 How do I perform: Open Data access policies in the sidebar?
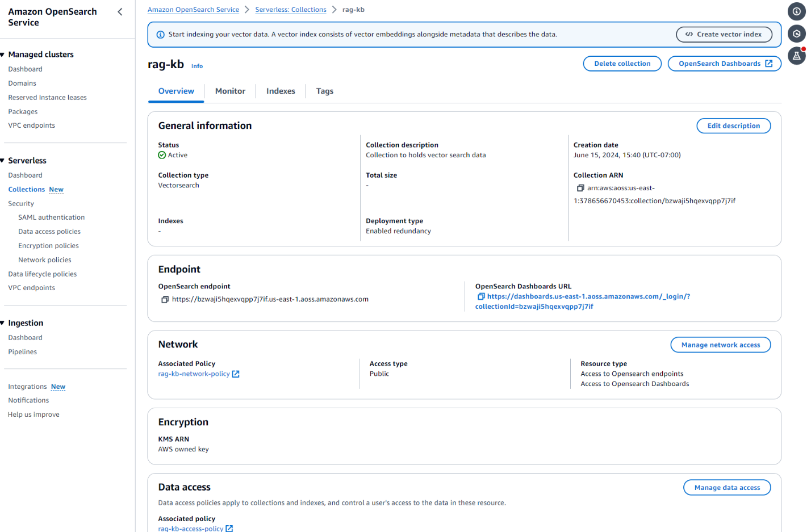pyautogui.click(x=49, y=232)
